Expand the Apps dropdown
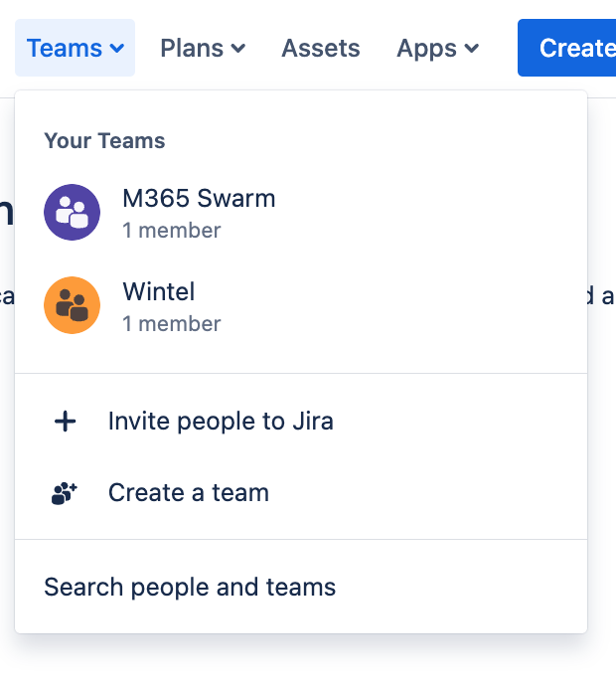Image resolution: width=616 pixels, height=692 pixels. 437,48
